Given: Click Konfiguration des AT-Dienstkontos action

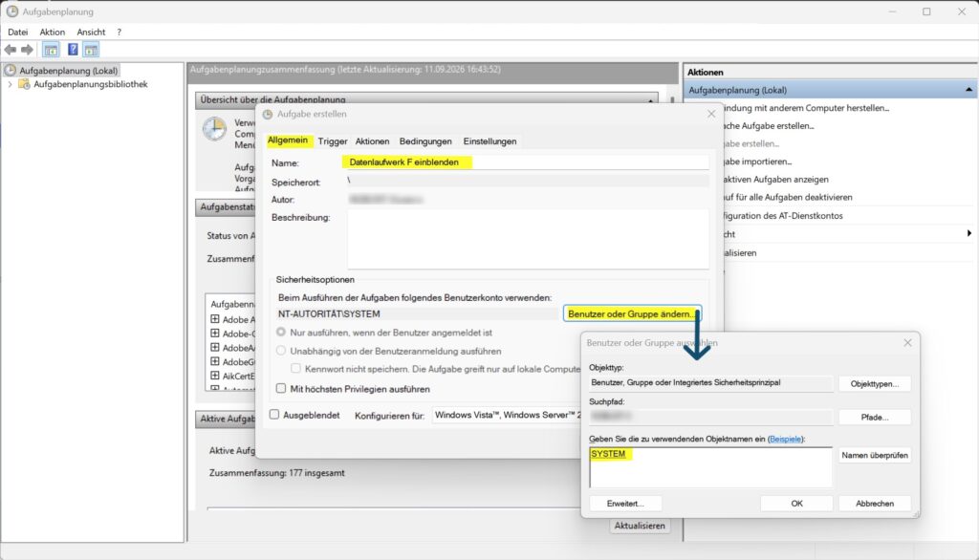Looking at the screenshot, I should click(x=783, y=215).
